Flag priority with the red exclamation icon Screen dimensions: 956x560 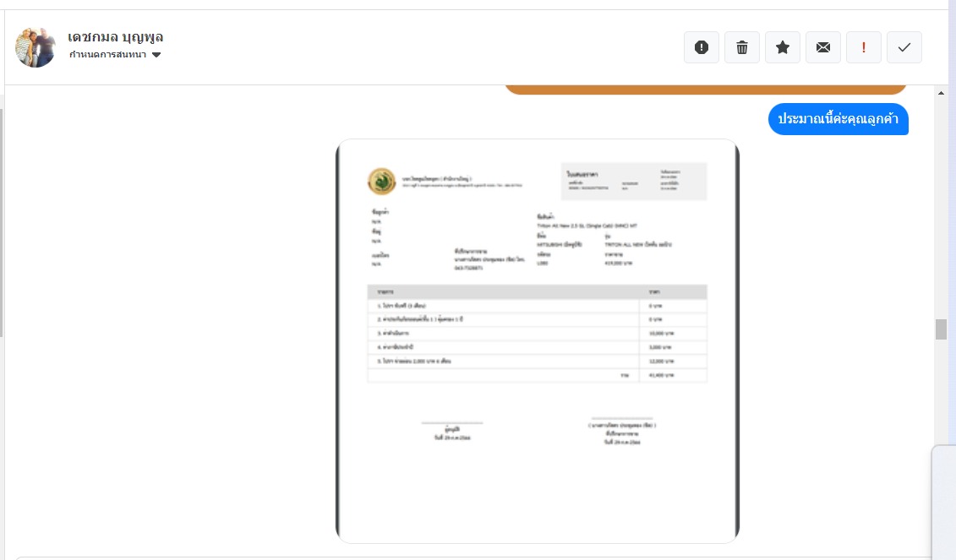[x=863, y=47]
